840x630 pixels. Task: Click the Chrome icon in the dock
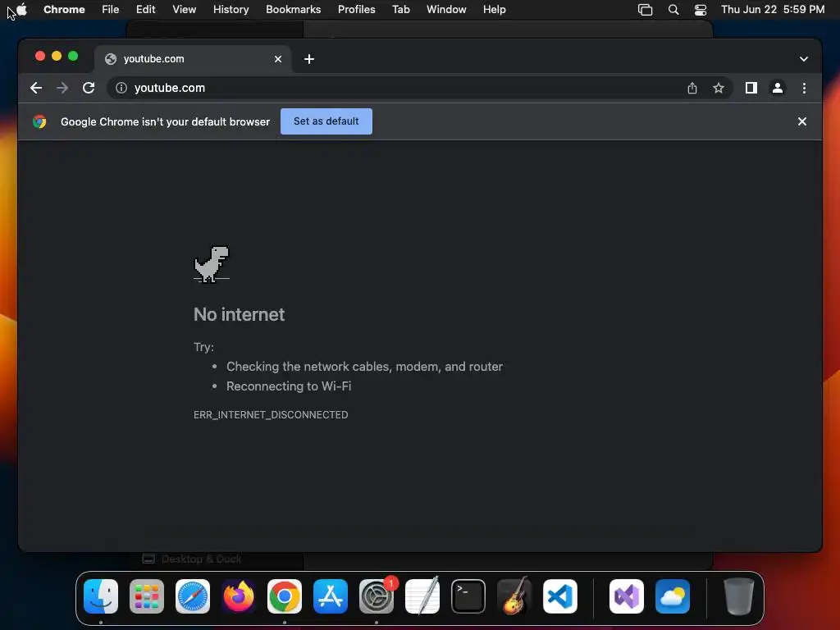click(285, 596)
